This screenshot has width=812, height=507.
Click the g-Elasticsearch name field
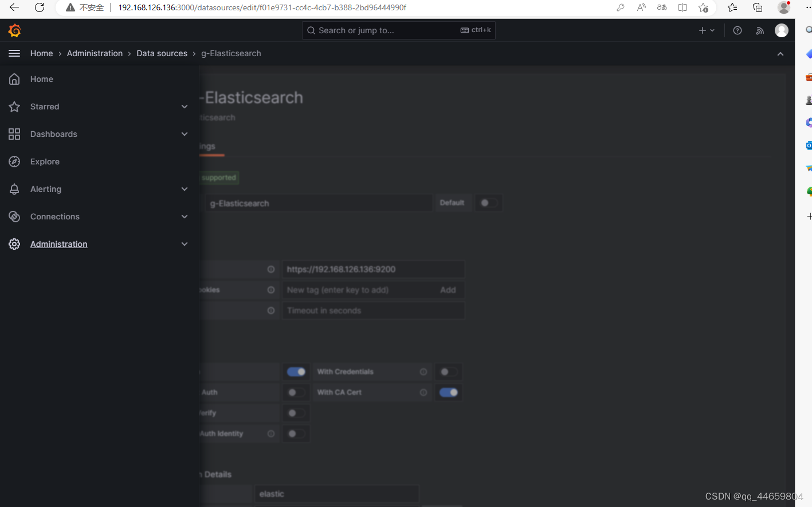coord(319,203)
